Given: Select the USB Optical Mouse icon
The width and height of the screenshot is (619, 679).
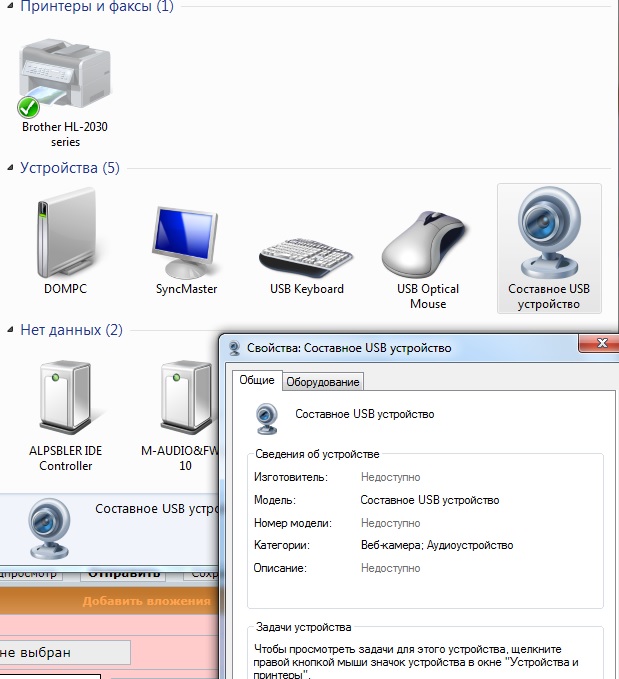Looking at the screenshot, I should (425, 245).
